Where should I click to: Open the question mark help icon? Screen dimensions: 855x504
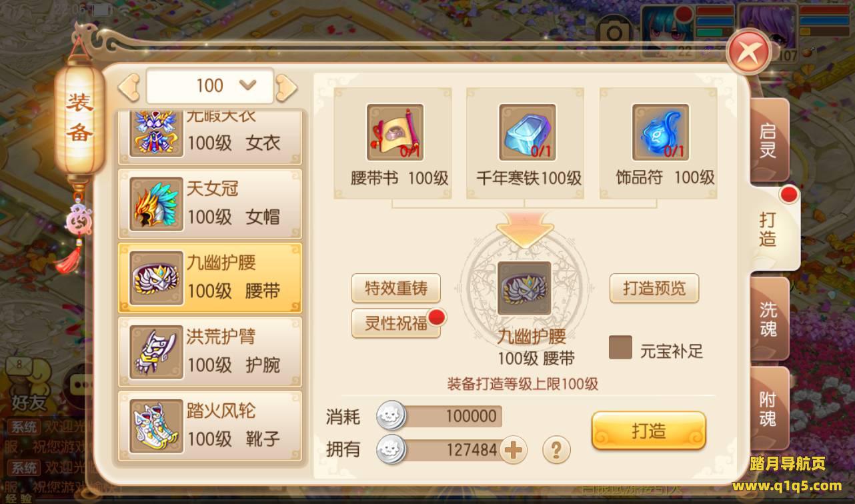point(556,450)
